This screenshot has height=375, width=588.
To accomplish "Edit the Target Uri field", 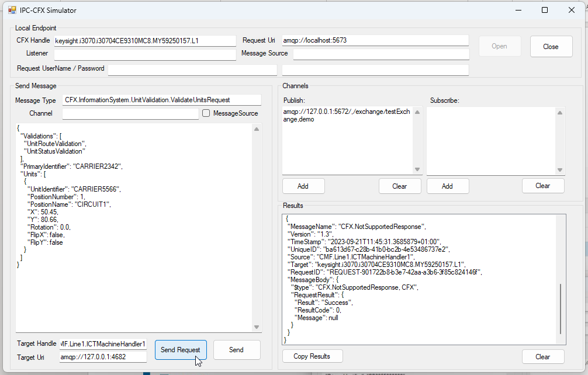I will (103, 357).
